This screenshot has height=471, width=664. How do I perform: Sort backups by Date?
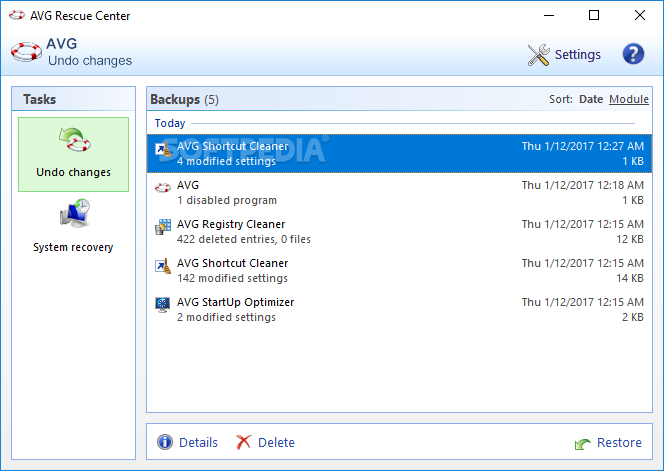pos(591,99)
